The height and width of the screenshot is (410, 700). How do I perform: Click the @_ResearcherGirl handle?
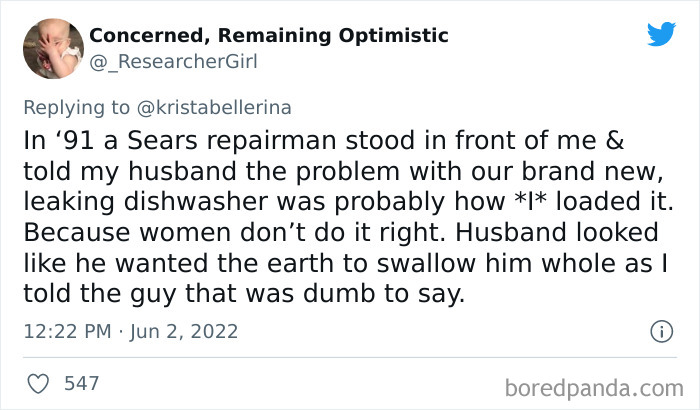coord(173,62)
